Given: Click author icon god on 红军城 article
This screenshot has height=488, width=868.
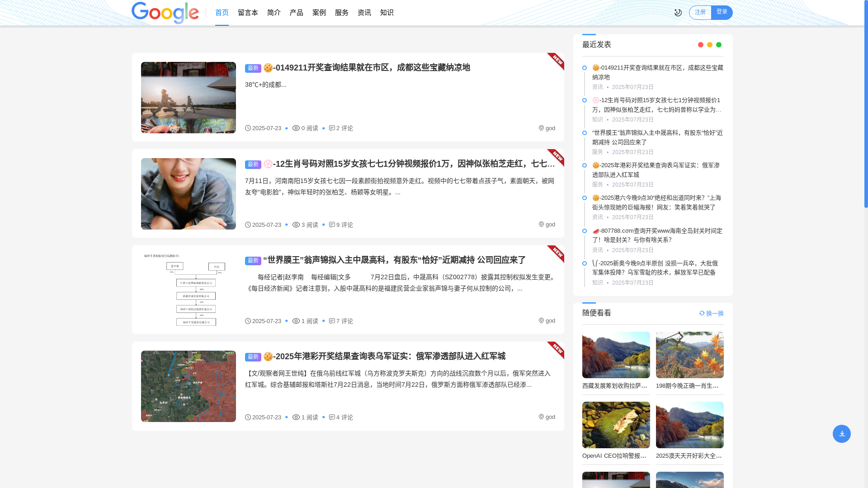Looking at the screenshot, I should (541, 417).
